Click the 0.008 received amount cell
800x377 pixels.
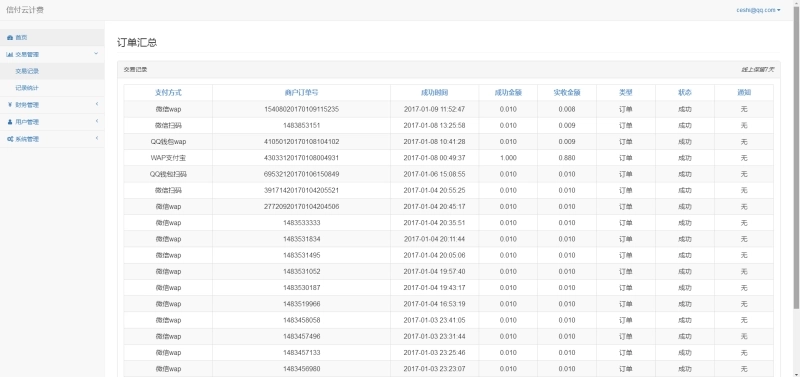pyautogui.click(x=567, y=109)
